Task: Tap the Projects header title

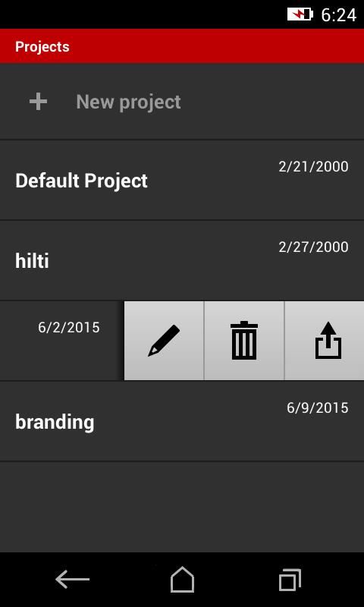Action: (x=42, y=47)
